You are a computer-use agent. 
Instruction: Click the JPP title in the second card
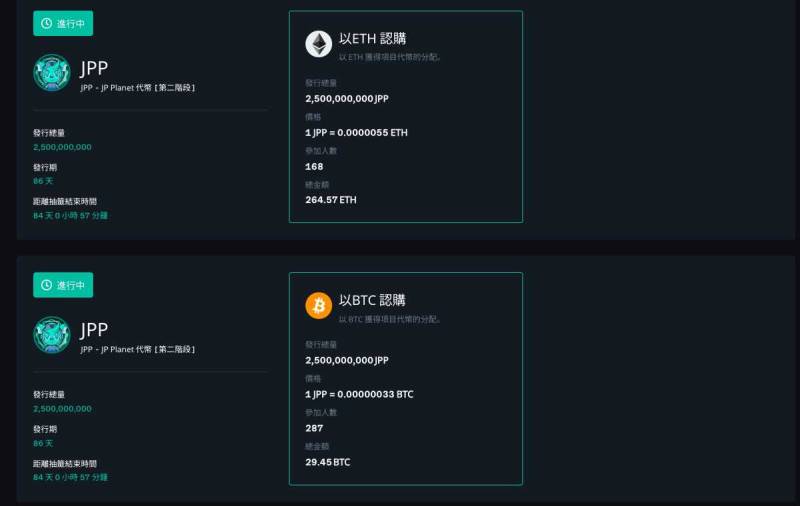click(94, 330)
